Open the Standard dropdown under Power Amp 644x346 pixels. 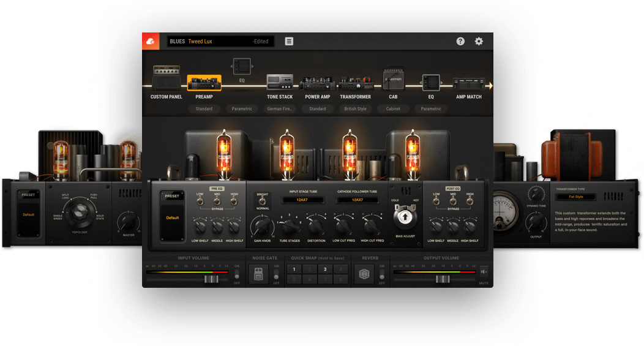(318, 109)
